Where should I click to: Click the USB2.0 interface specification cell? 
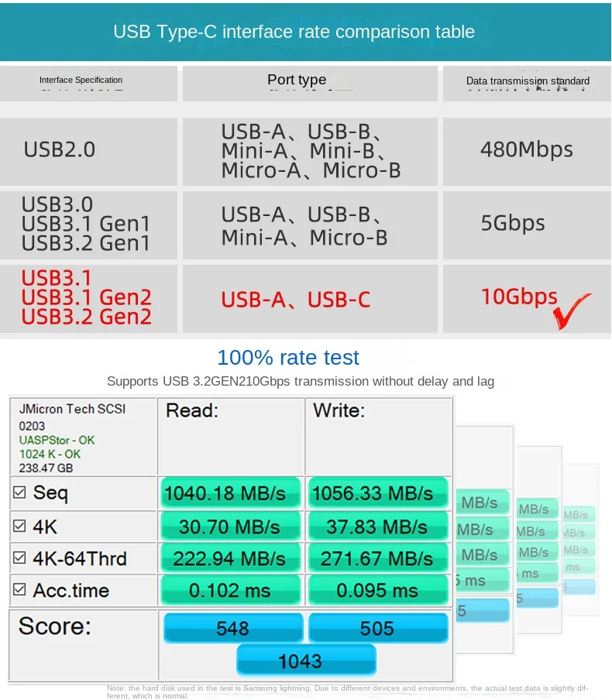click(x=88, y=150)
